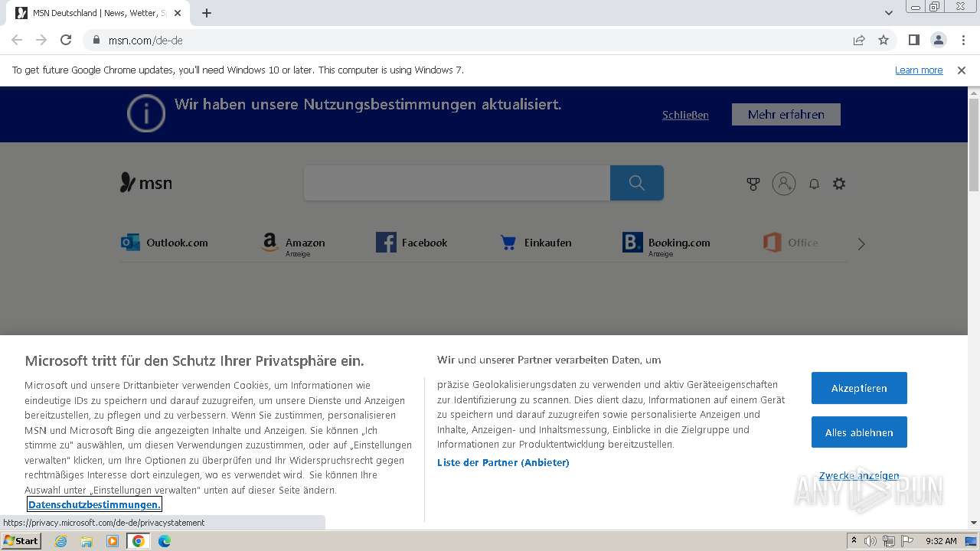Open Microsoft Edge from the taskbar
980x551 pixels.
click(165, 541)
